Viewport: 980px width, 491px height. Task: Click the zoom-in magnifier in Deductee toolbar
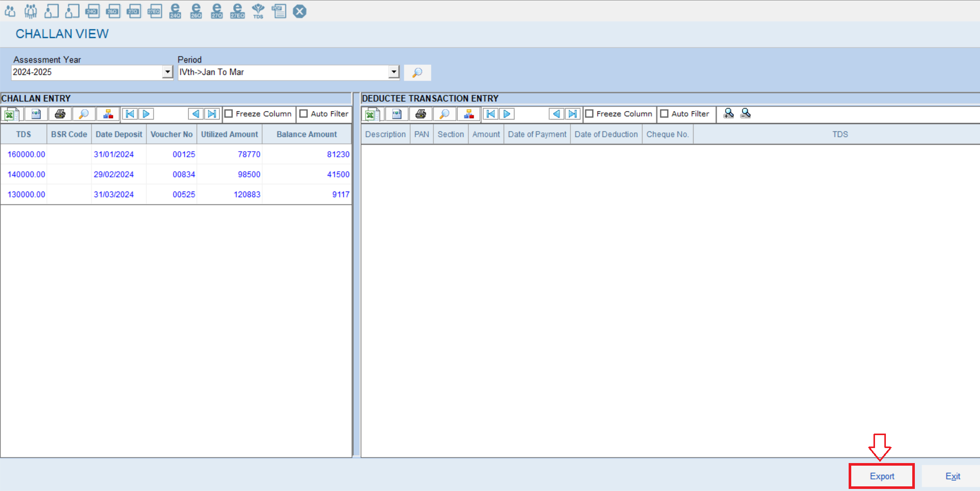[x=729, y=113]
